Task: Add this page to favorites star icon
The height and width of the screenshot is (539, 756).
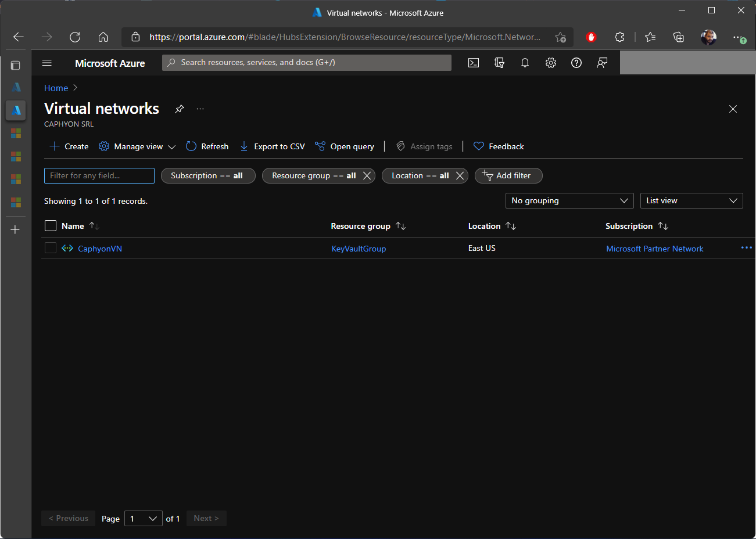Action: tap(560, 37)
